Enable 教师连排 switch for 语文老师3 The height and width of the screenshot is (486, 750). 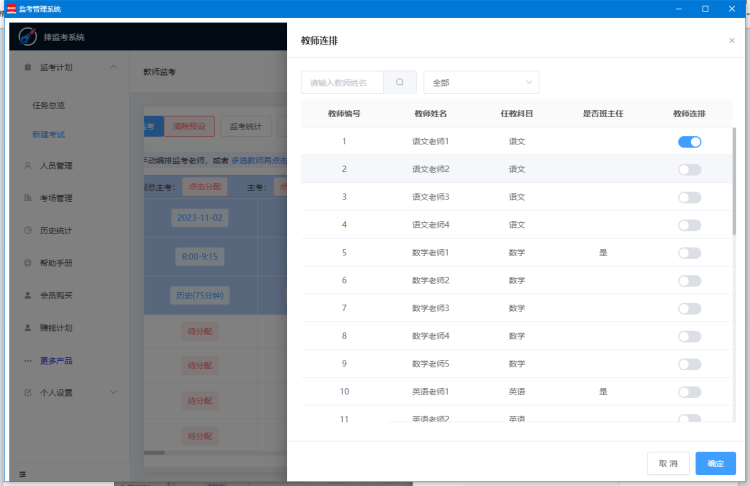[689, 197]
